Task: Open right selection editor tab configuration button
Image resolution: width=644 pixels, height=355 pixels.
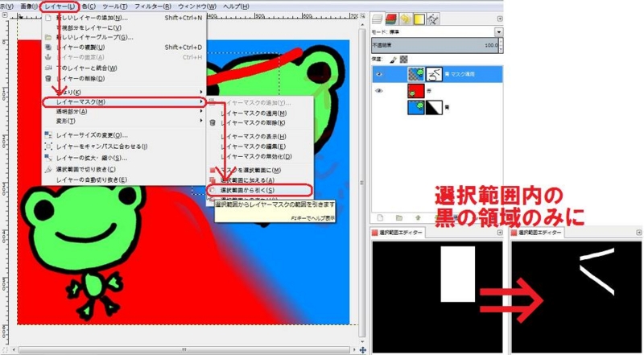Action: pyautogui.click(x=639, y=233)
